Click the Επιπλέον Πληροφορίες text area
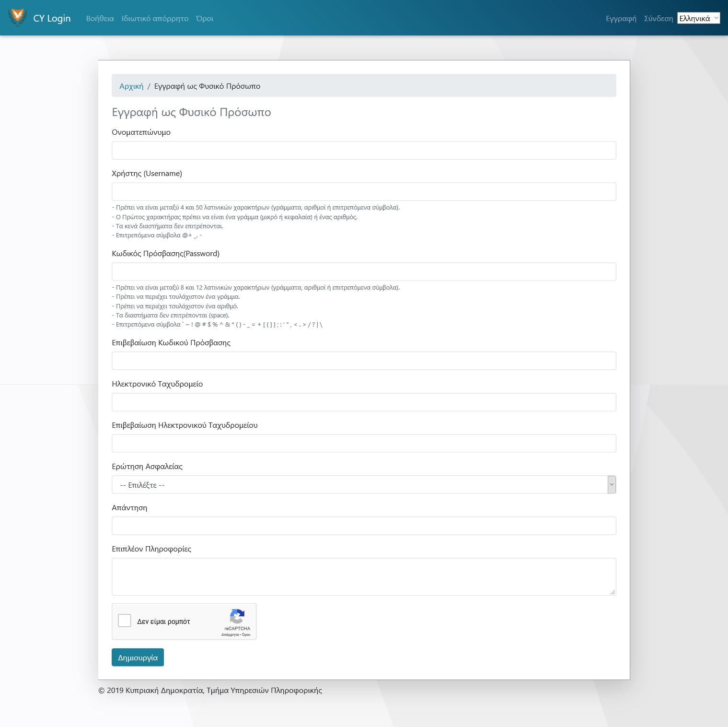 click(x=363, y=576)
